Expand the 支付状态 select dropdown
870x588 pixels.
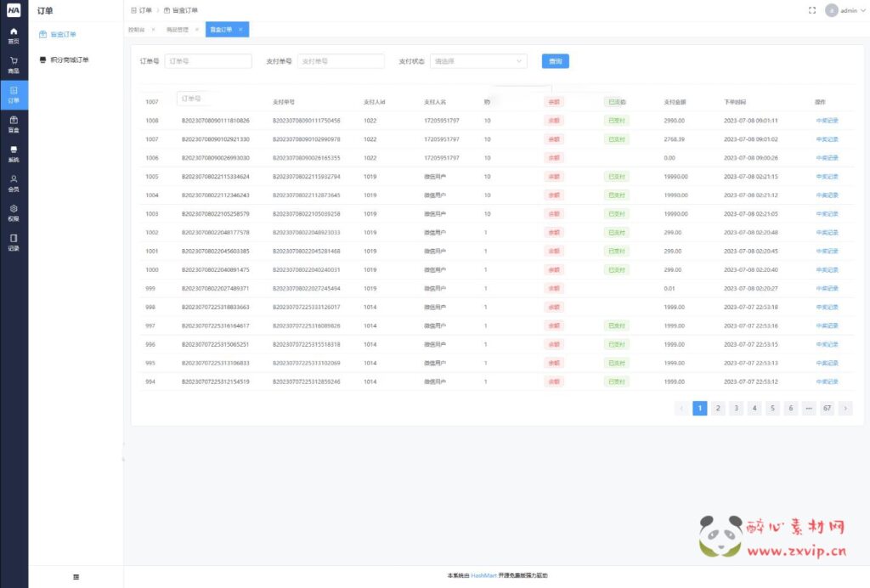pos(478,61)
